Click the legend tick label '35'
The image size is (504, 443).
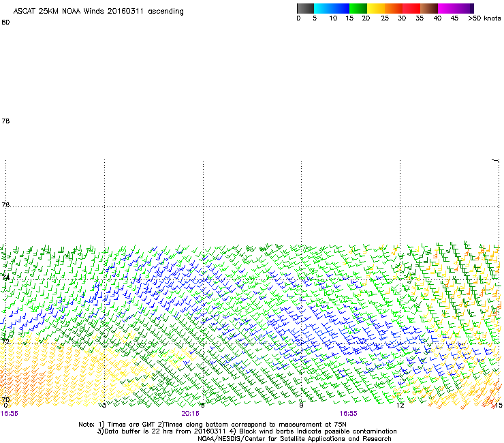tap(420, 18)
